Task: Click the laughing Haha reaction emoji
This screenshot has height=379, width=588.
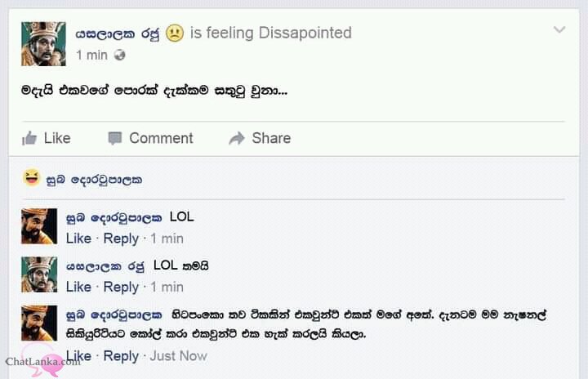Action: point(32,177)
